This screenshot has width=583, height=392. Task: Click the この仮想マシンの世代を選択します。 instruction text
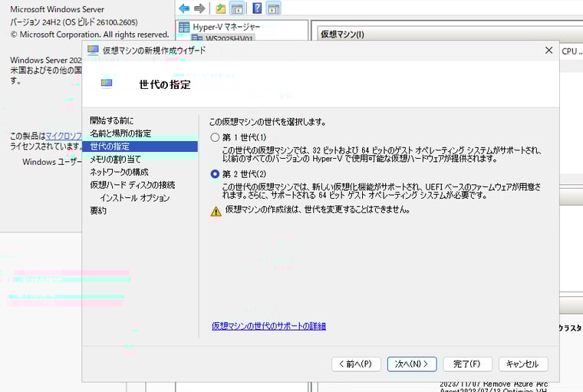pos(267,122)
